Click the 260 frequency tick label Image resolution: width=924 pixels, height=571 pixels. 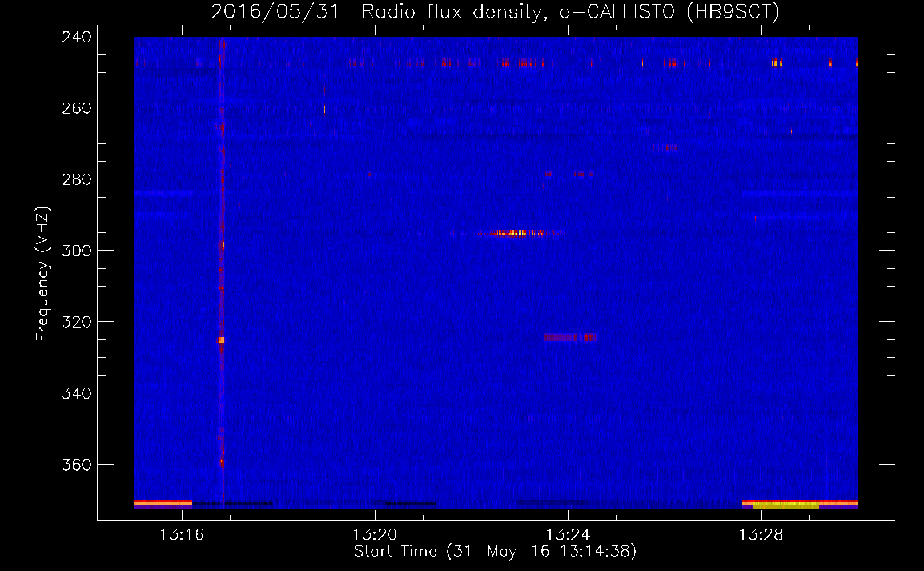[x=77, y=108]
